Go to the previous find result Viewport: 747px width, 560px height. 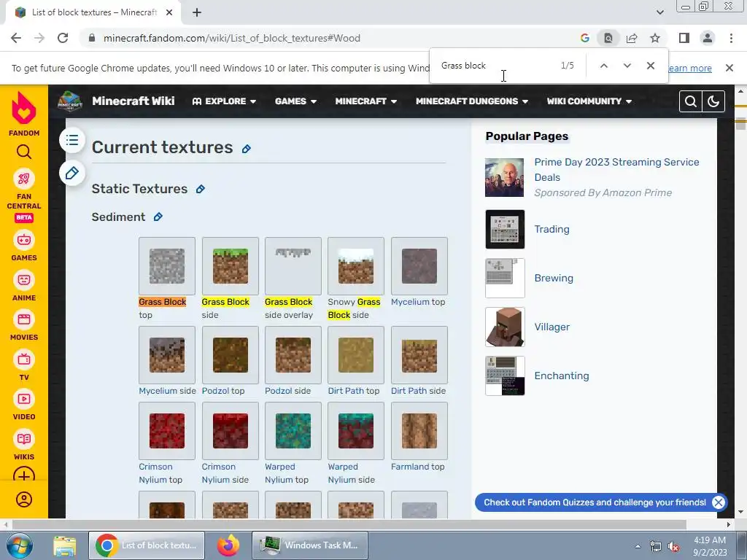(x=603, y=66)
